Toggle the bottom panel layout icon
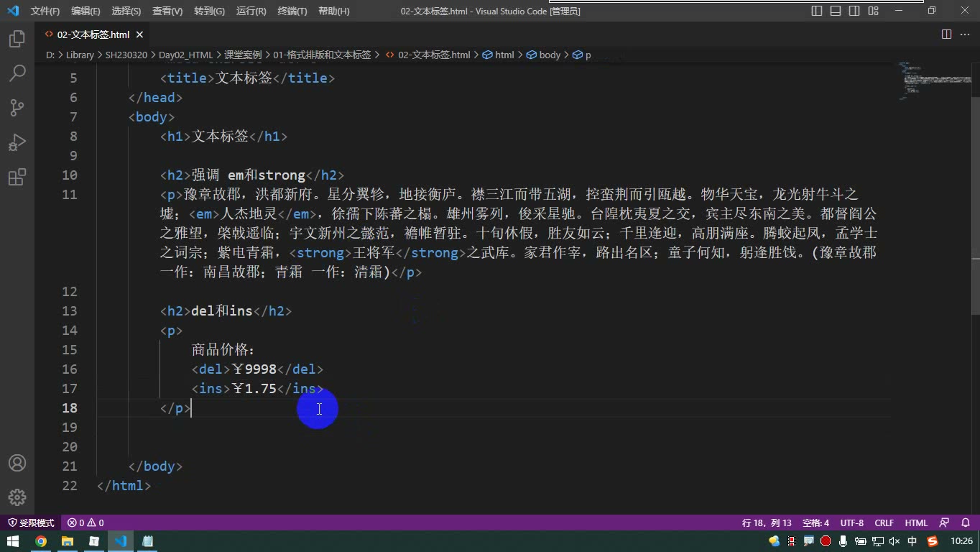 [x=836, y=11]
